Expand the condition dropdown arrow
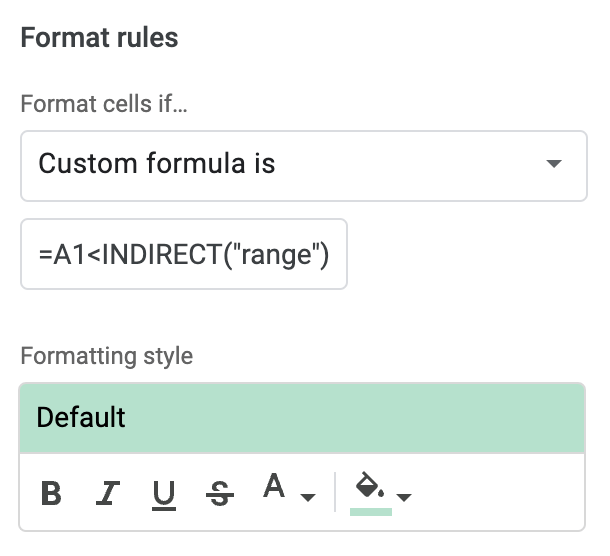 [553, 164]
